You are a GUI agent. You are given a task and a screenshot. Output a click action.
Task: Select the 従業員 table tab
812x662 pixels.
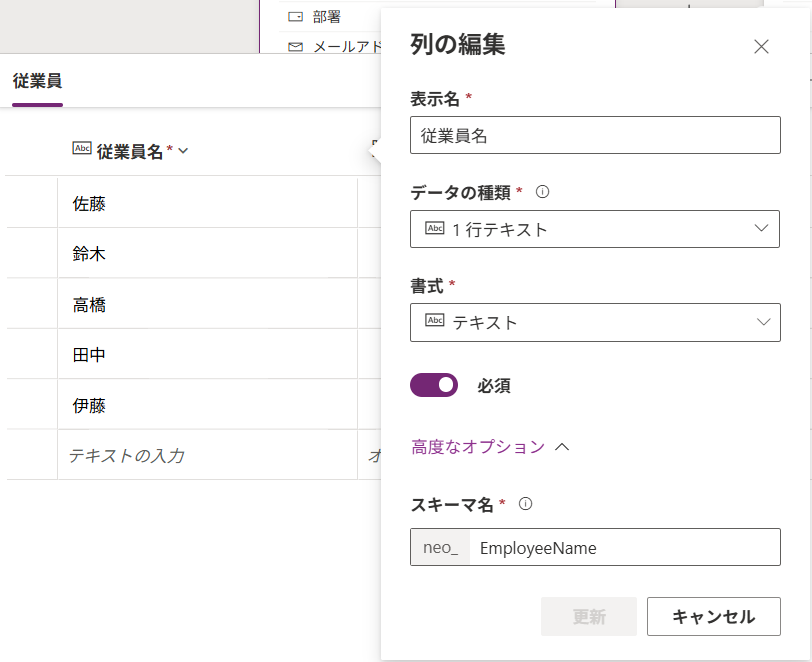point(37,82)
